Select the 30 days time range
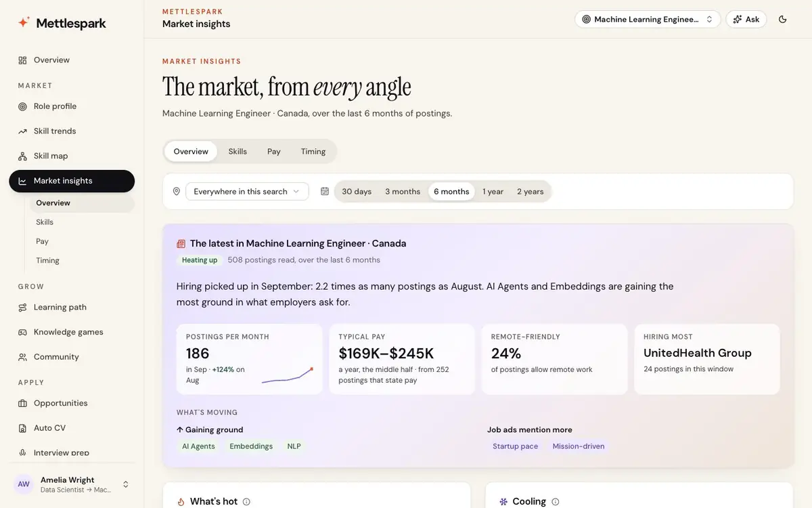The height and width of the screenshot is (508, 812). pos(357,192)
